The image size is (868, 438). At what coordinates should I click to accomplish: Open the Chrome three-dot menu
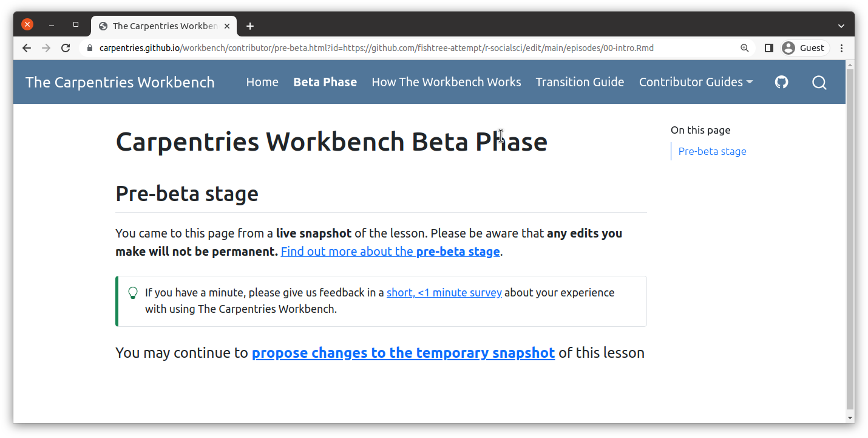click(841, 48)
